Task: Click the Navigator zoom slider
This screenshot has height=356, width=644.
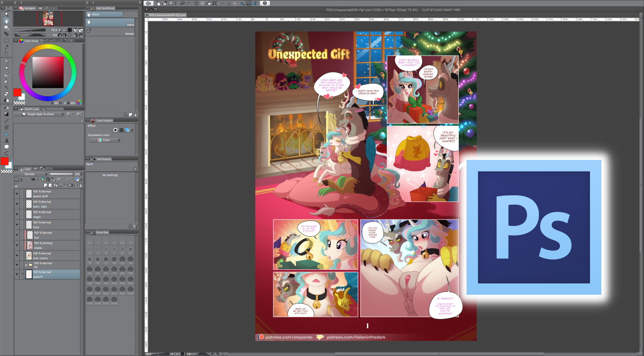Action: coord(30,30)
